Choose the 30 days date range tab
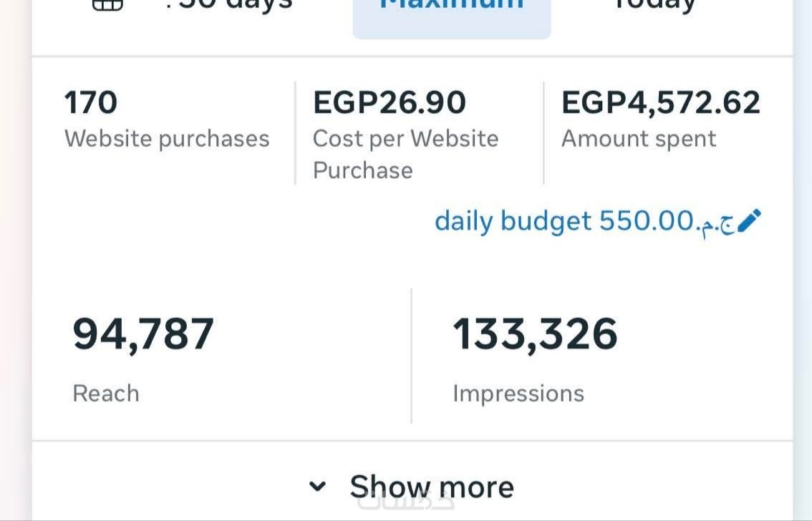812x521 pixels. click(229, 6)
